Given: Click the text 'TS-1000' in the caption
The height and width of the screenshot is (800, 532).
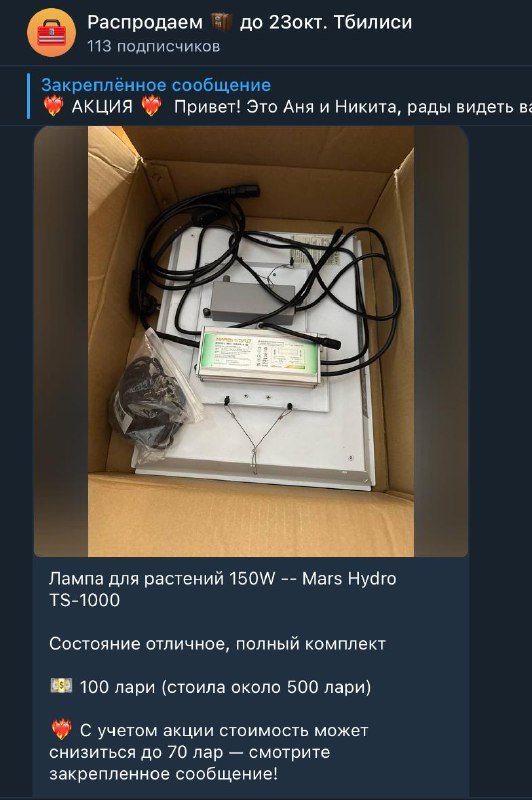Looking at the screenshot, I should (84, 601).
